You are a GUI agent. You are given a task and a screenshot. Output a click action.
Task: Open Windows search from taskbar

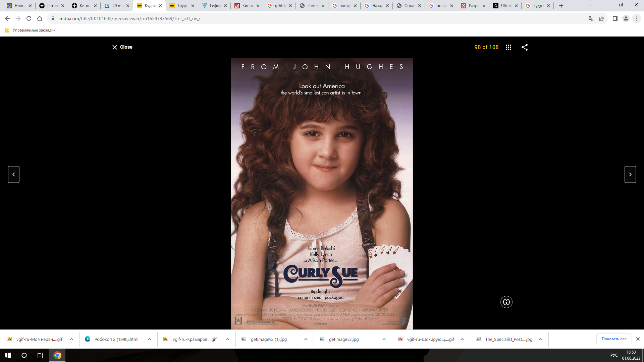24,355
